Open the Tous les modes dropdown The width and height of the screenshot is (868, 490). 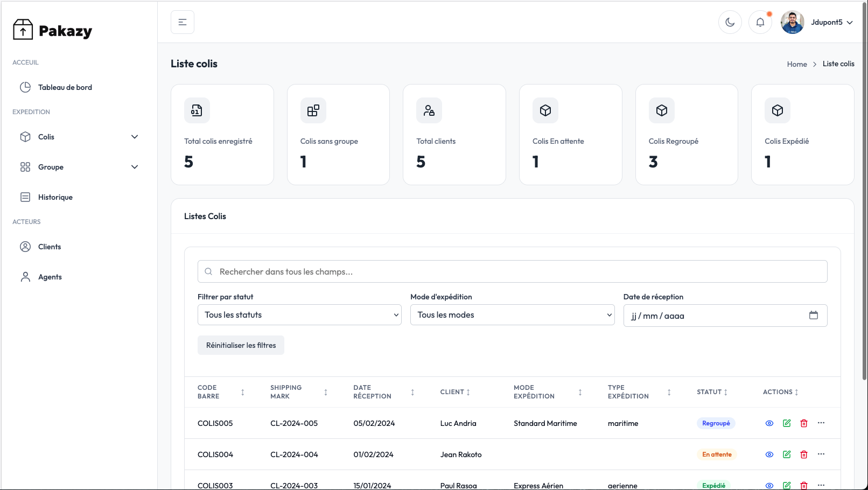tap(512, 315)
